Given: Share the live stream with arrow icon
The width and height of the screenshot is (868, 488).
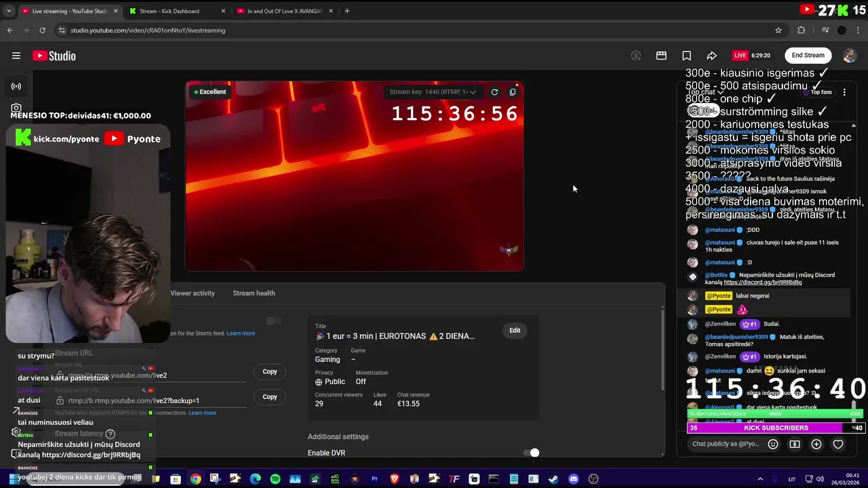Looking at the screenshot, I should pos(711,56).
